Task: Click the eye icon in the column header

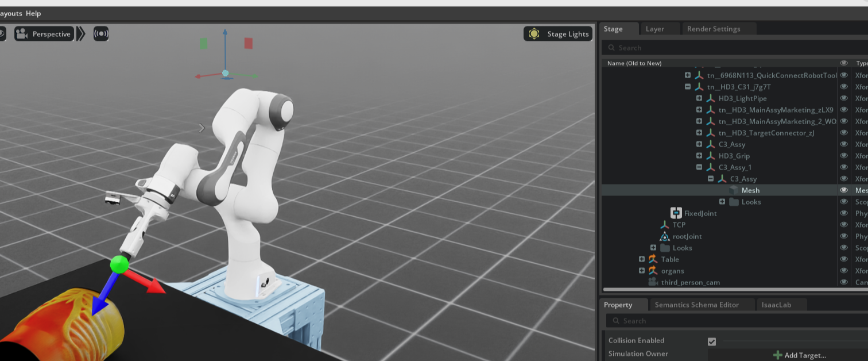Action: (x=843, y=63)
